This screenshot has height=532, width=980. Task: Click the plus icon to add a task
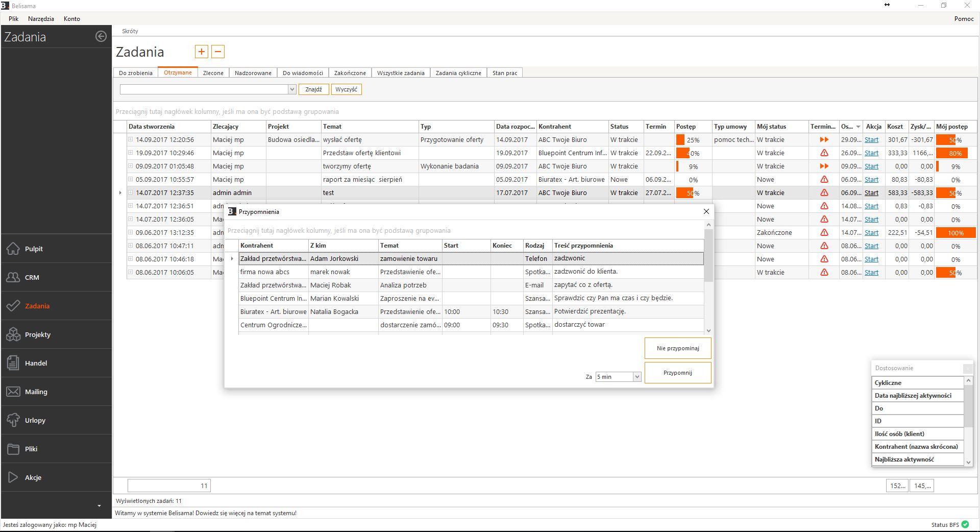[x=202, y=52]
